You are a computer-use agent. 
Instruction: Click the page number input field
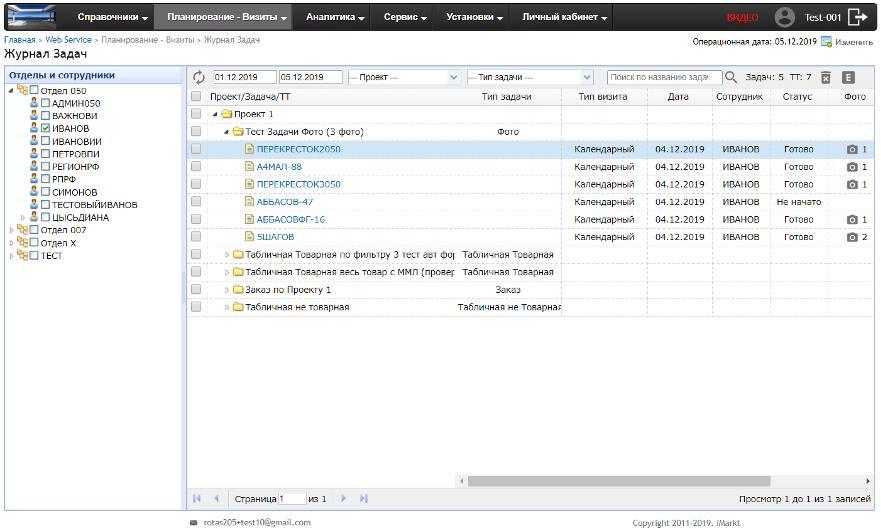click(x=292, y=498)
